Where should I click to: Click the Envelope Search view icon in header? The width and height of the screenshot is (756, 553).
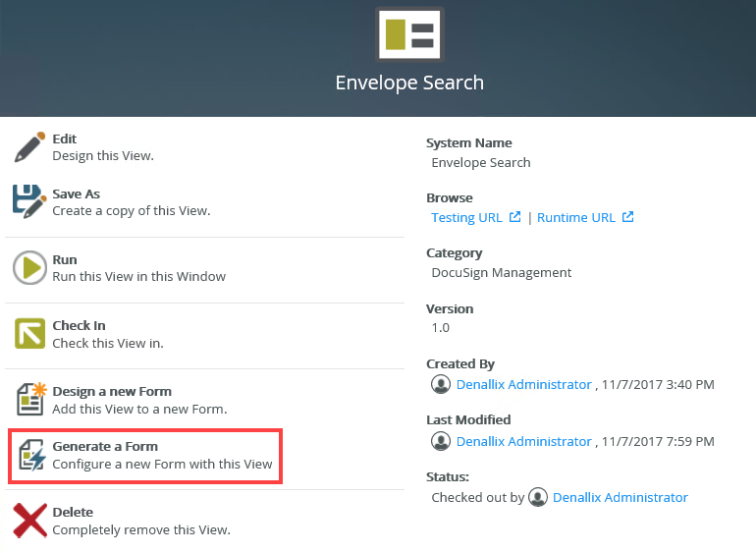(409, 34)
